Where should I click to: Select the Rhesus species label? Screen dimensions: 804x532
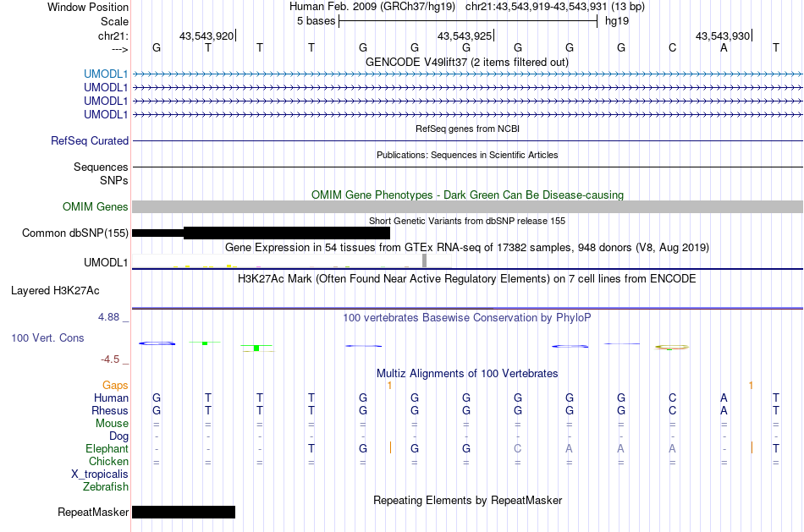[x=110, y=410]
